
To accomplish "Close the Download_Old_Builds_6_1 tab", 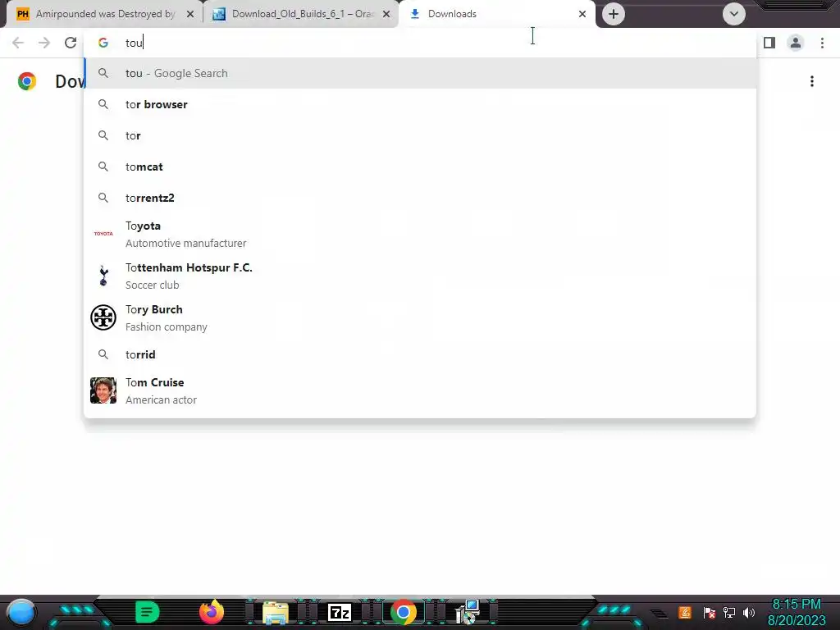I will (386, 14).
